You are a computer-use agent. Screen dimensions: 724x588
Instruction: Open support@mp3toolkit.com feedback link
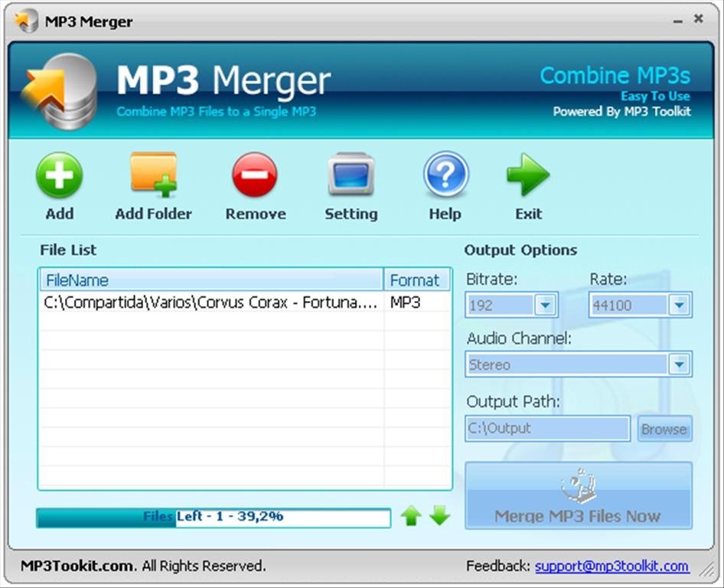pos(612,567)
